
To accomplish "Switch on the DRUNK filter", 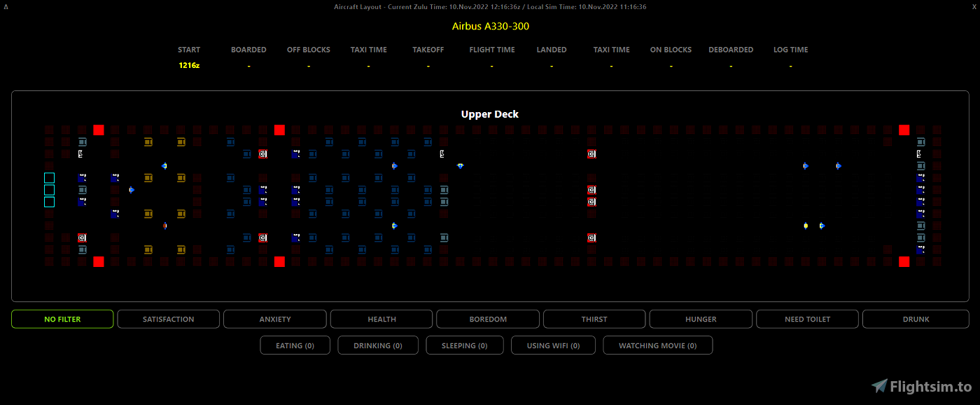I will tap(916, 319).
